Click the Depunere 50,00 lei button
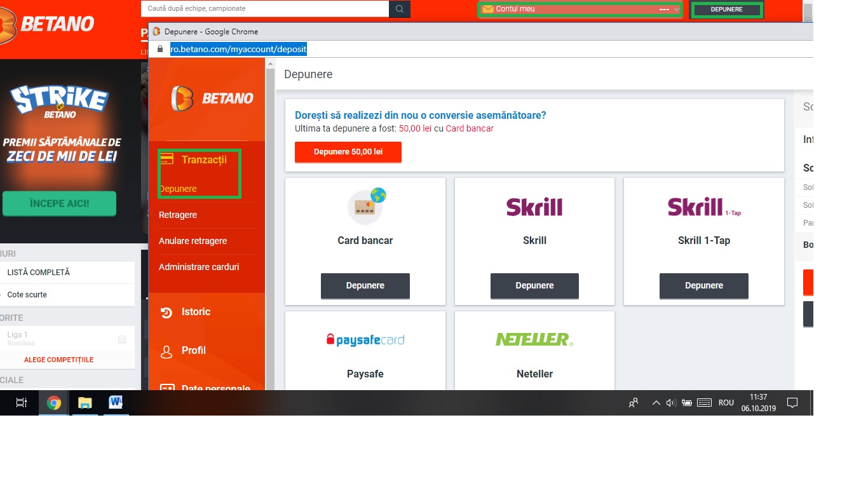 (x=348, y=152)
